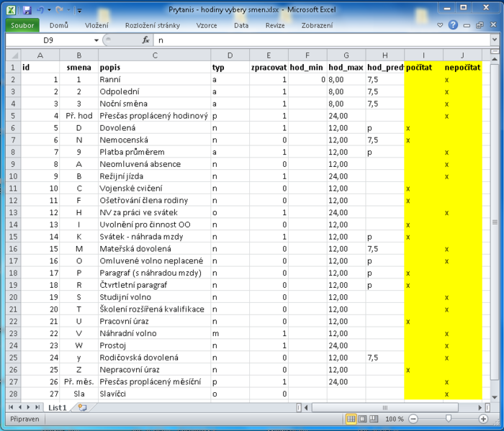Viewport: 504px width, 431px height.
Task: Expand the formula bar with the arrow
Action: point(495,40)
